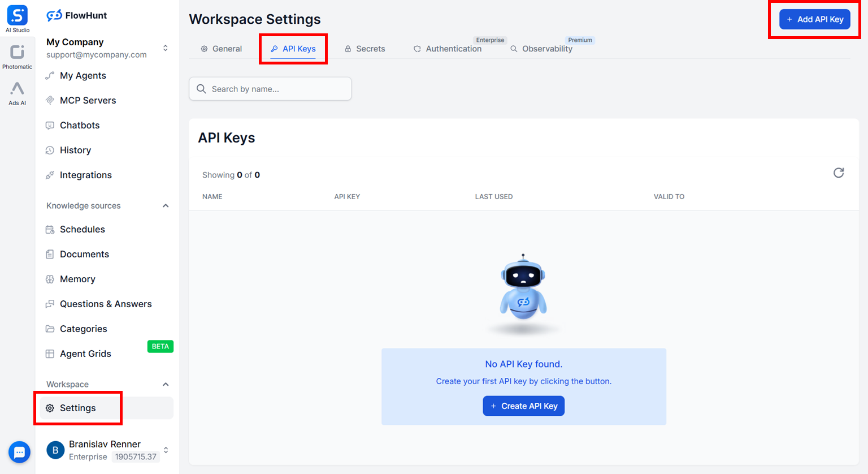
Task: Click the Add API Key button
Action: 814,19
